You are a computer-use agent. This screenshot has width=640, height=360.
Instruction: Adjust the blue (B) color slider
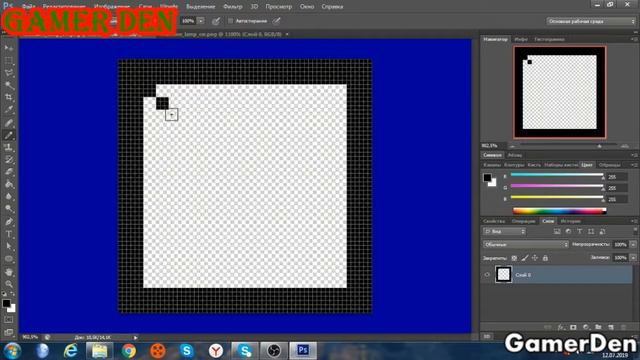557,198
